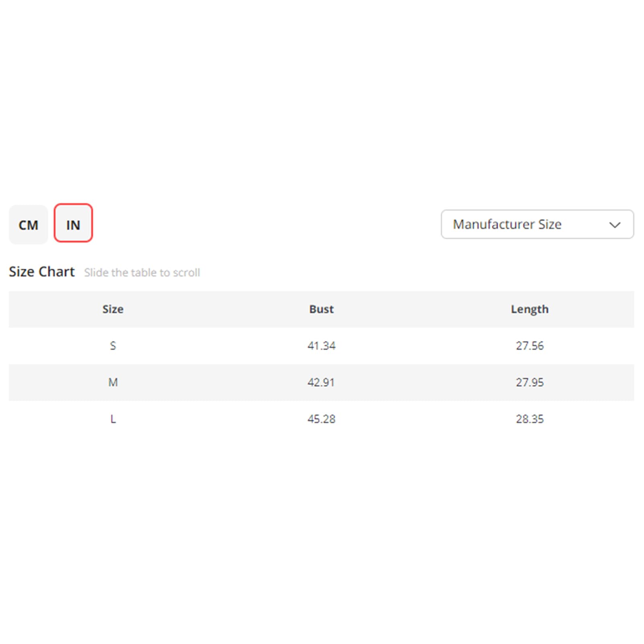Screen dimensions: 644x644
Task: Click the 'Slide the table to scroll' hint
Action: 142,272
